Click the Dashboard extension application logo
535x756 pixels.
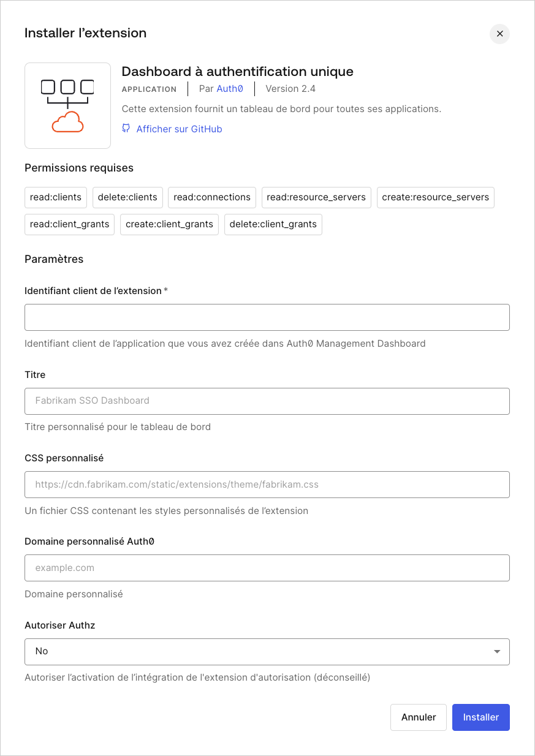click(x=67, y=105)
